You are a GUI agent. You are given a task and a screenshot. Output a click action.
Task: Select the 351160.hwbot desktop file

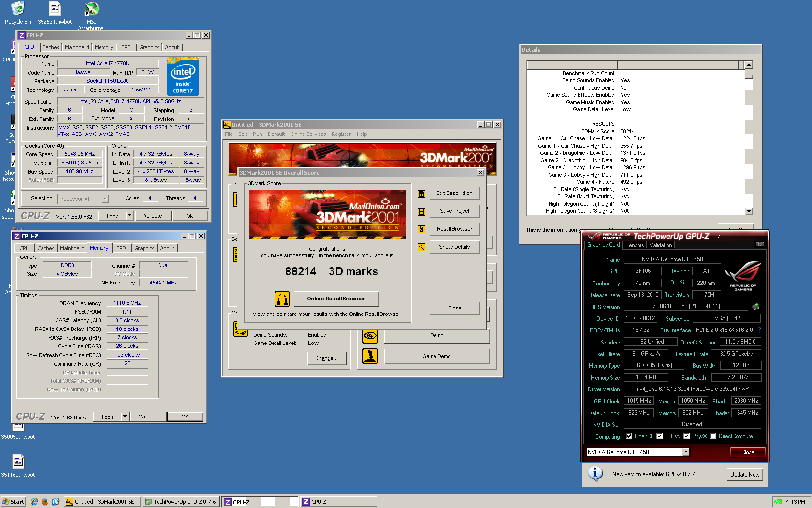coord(18,465)
